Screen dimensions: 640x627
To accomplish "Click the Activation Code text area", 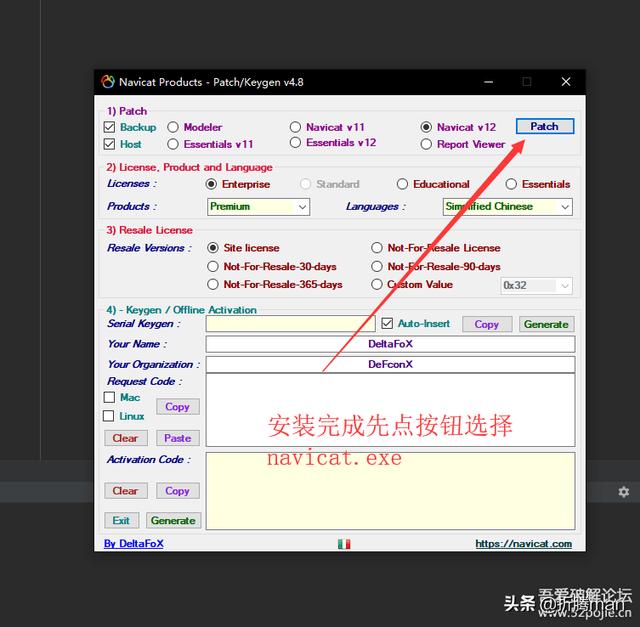I will [x=390, y=491].
